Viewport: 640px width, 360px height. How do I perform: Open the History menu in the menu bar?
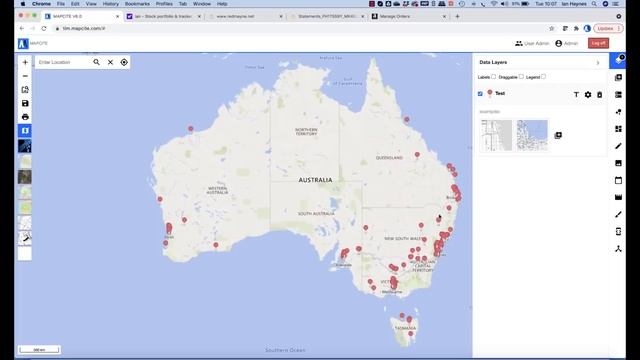(x=111, y=4)
